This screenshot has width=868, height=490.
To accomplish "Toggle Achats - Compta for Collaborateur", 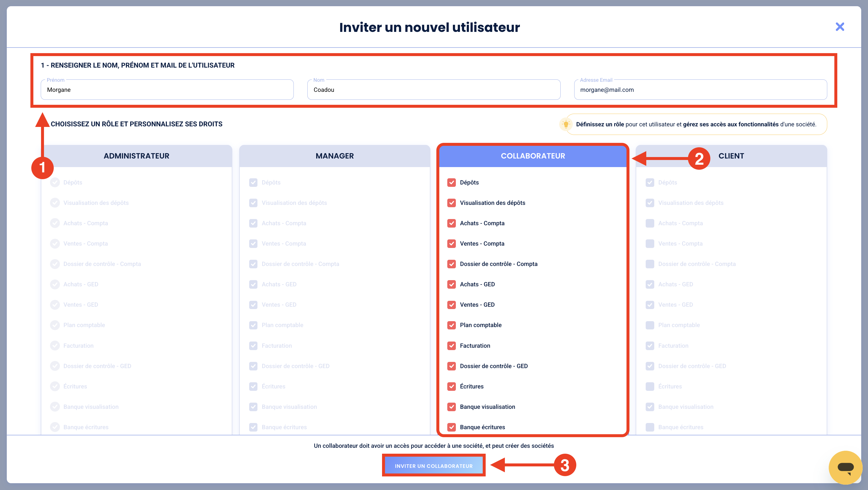I will (x=451, y=223).
